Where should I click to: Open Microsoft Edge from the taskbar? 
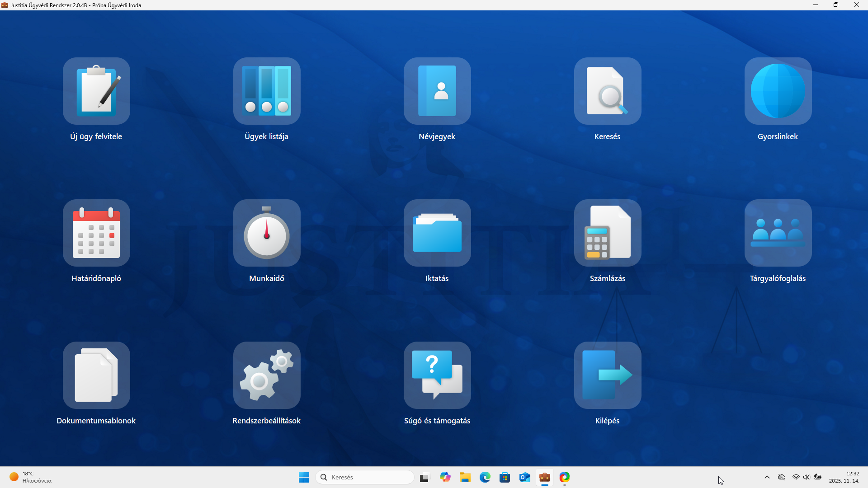click(x=485, y=477)
